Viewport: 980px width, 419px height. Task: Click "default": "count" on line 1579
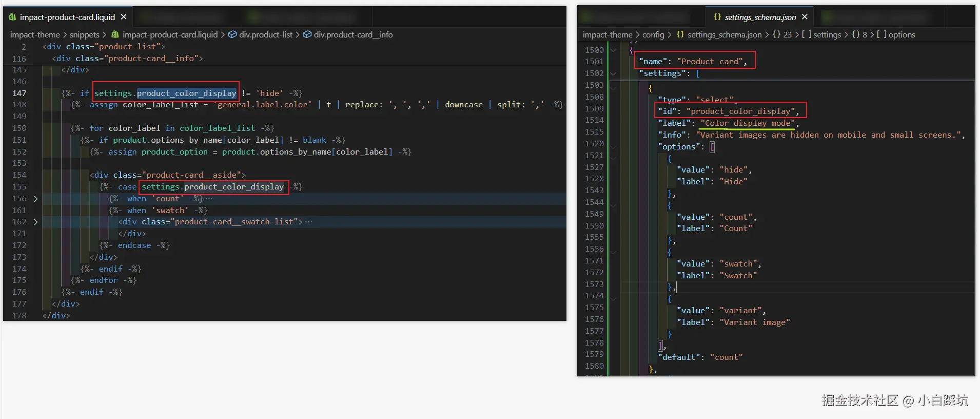[x=700, y=357]
